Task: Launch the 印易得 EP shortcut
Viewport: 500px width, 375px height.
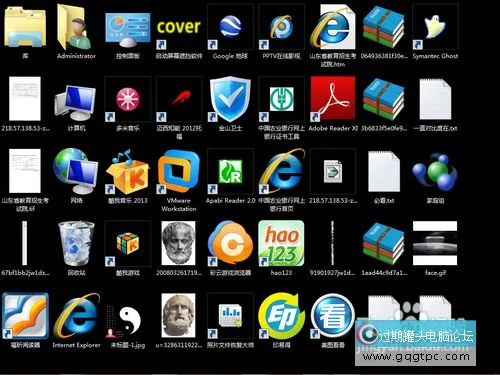Action: (282, 315)
